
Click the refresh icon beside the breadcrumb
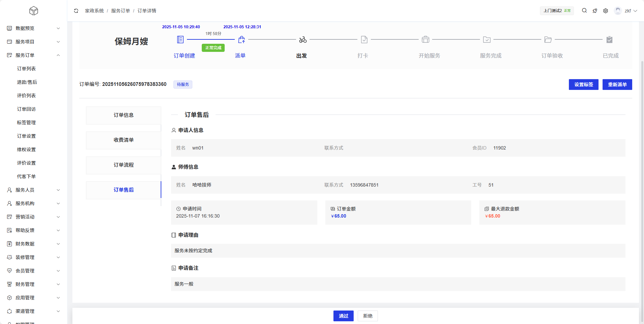(x=76, y=11)
